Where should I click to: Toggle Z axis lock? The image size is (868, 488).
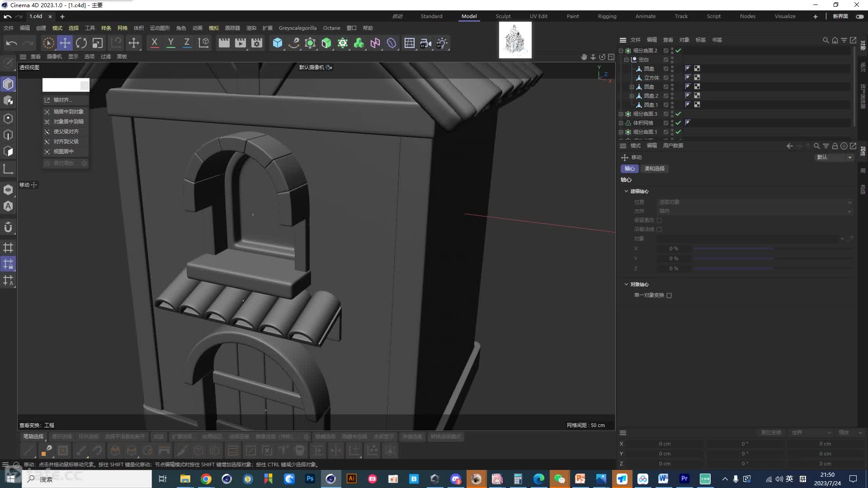pyautogui.click(x=187, y=43)
